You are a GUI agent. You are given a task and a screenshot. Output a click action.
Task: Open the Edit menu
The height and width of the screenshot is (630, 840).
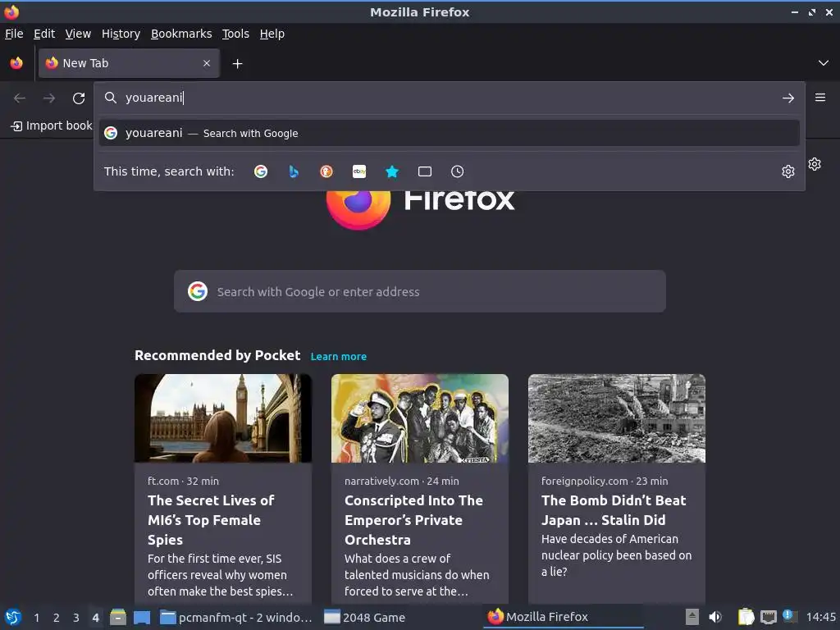44,34
